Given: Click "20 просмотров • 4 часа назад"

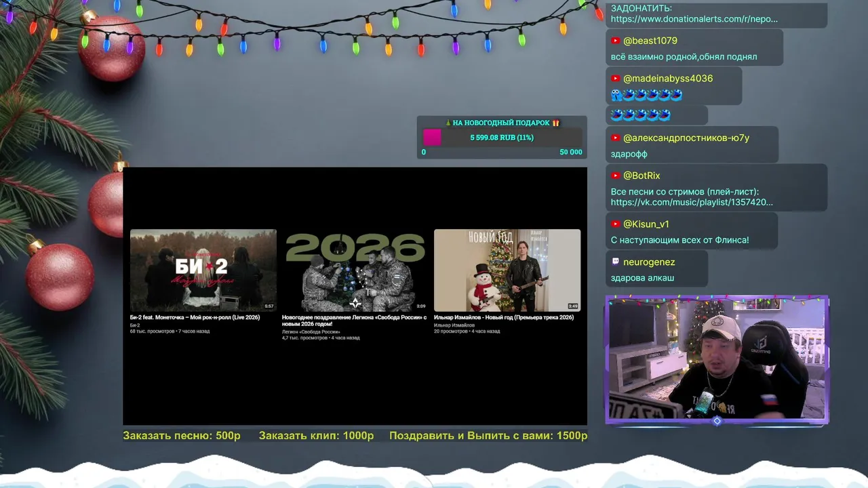Looking at the screenshot, I should click(x=467, y=331).
